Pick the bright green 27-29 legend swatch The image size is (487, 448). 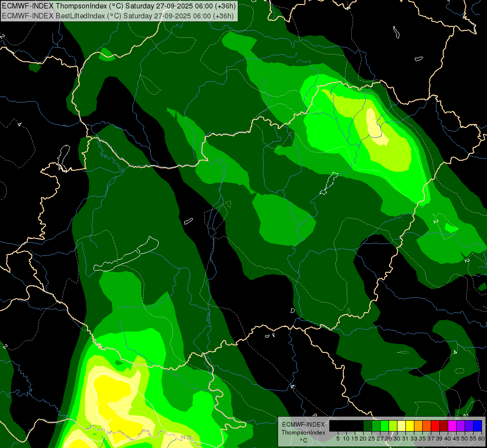pos(385,426)
